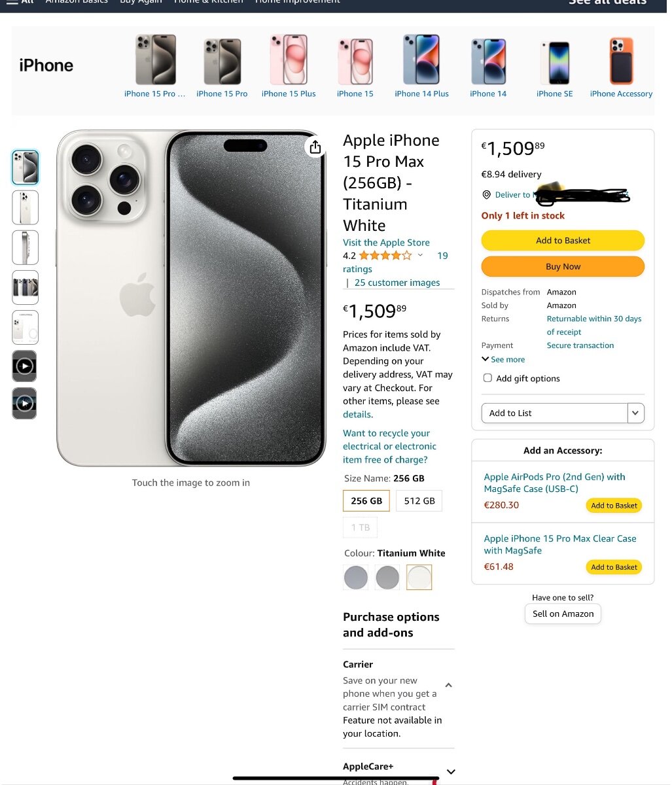
Task: Play the second product video thumbnail
Action: click(x=25, y=404)
